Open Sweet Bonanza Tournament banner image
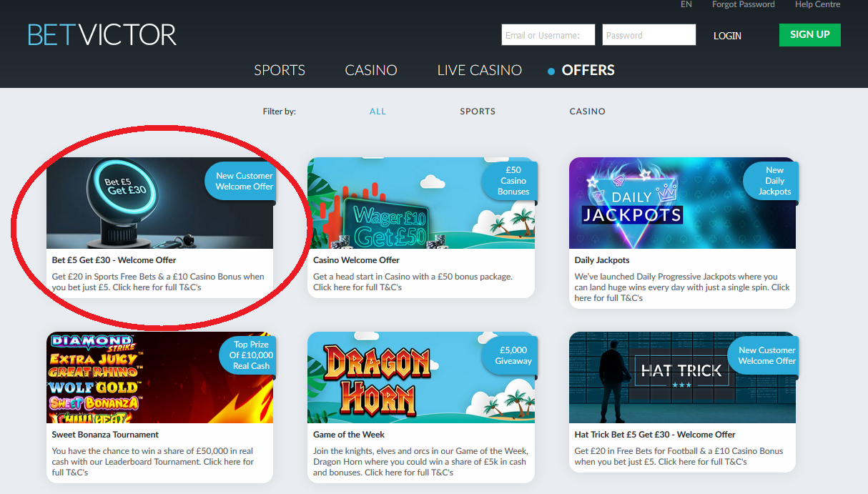This screenshot has height=494, width=868. click(x=160, y=377)
